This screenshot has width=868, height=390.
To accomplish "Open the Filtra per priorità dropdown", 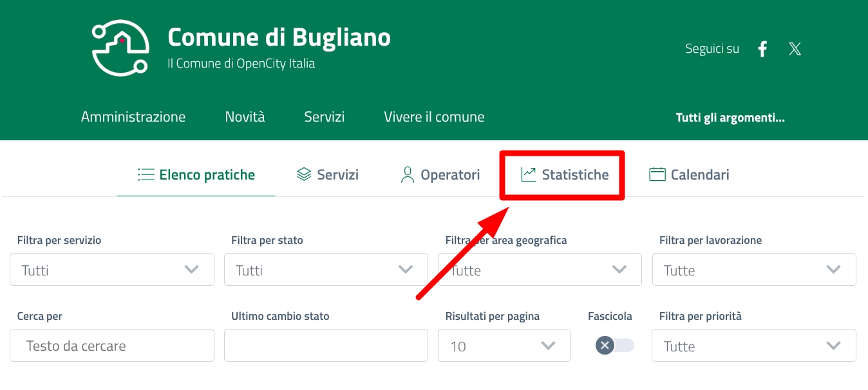I will click(754, 346).
